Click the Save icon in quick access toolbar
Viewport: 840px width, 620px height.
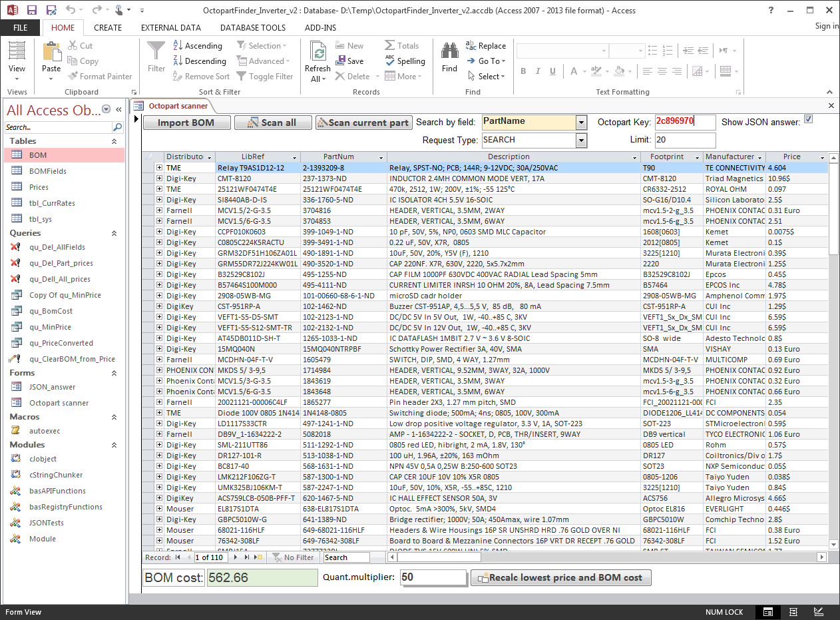(x=32, y=10)
